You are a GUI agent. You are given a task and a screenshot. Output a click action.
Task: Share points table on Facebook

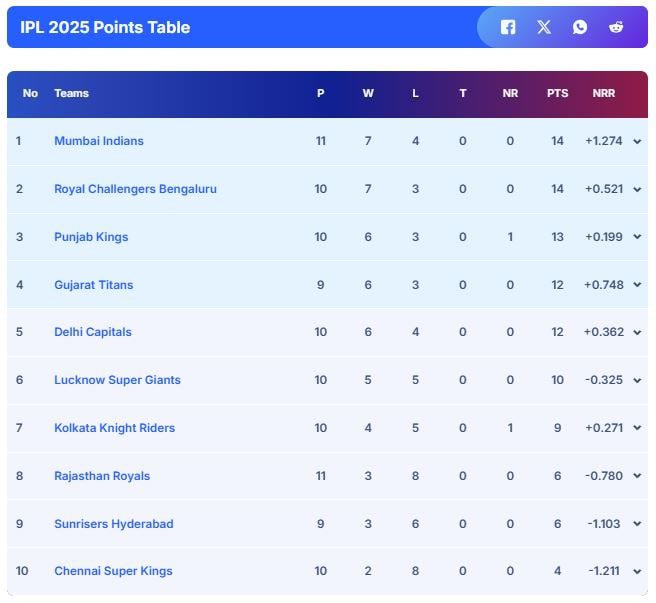click(x=508, y=27)
